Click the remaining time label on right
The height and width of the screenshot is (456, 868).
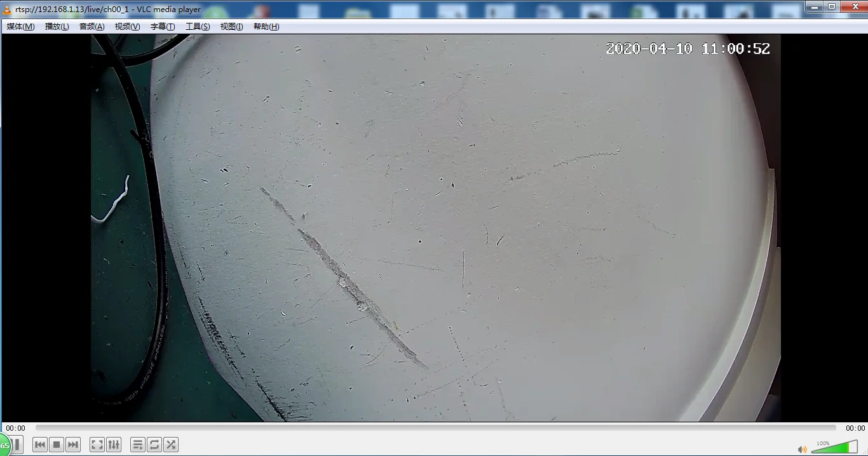(855, 428)
